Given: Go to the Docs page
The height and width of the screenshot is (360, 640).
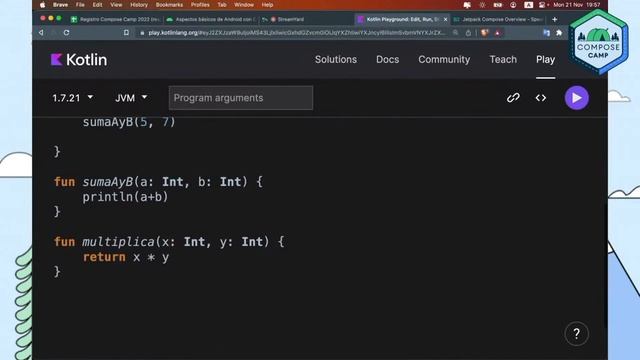Looking at the screenshot, I should (x=387, y=60).
